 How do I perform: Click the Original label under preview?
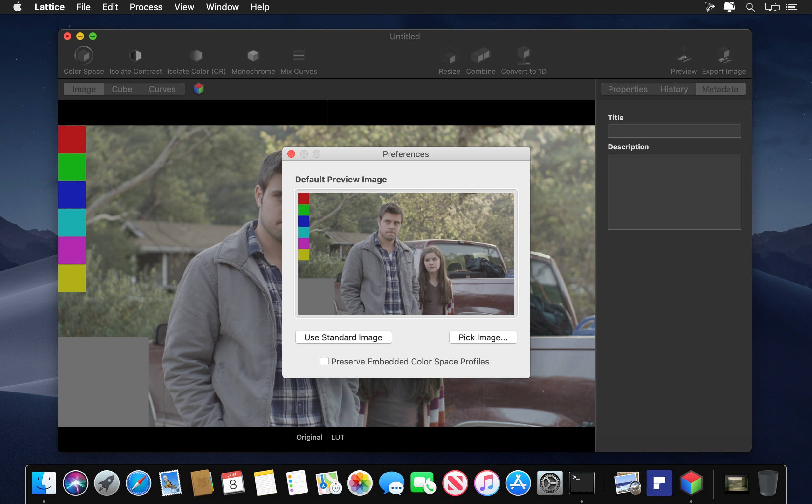(309, 437)
